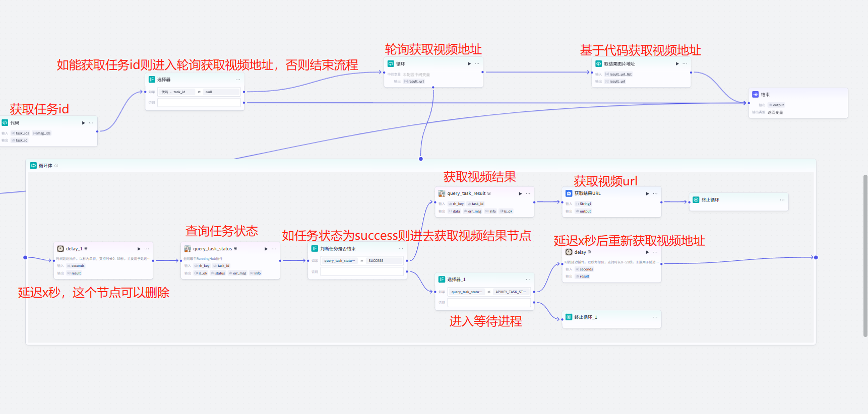This screenshot has height=414, width=868.
Task: Click the plugin badge icon beside query_task_status title
Action: click(x=235, y=249)
